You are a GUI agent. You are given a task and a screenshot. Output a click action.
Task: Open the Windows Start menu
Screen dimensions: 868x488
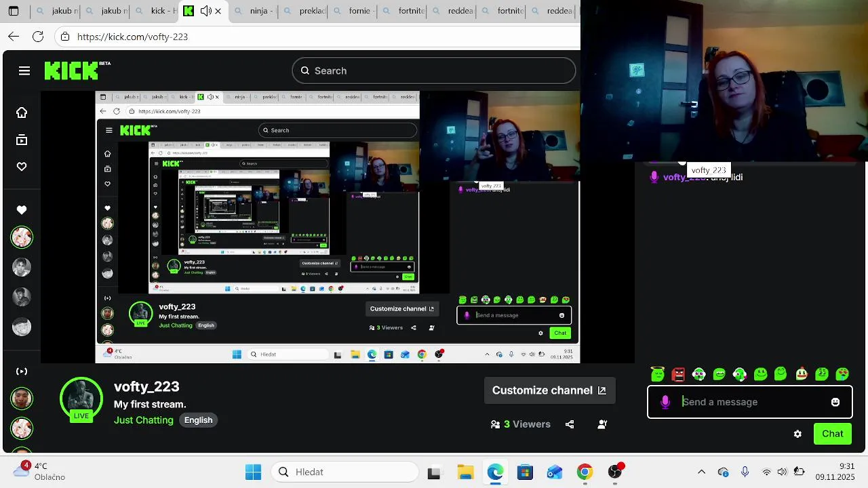click(253, 472)
